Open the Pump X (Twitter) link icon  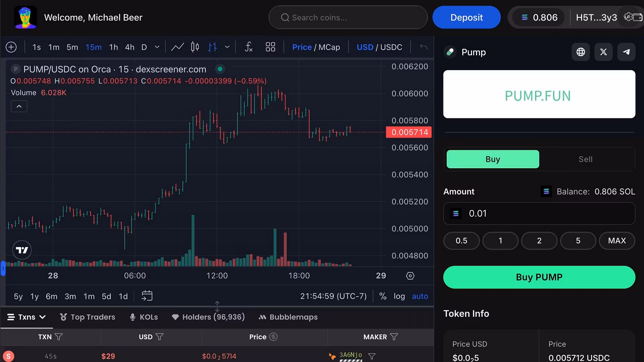coord(603,52)
